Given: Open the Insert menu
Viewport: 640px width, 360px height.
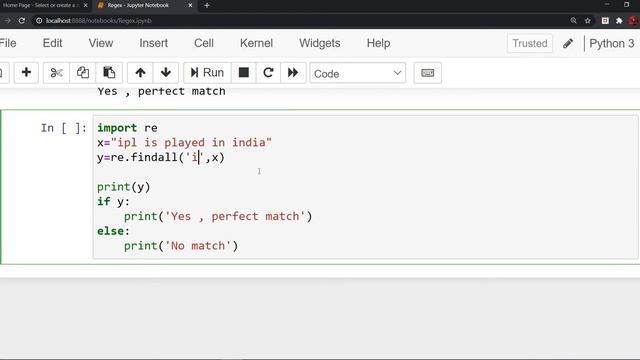Looking at the screenshot, I should pyautogui.click(x=153, y=43).
